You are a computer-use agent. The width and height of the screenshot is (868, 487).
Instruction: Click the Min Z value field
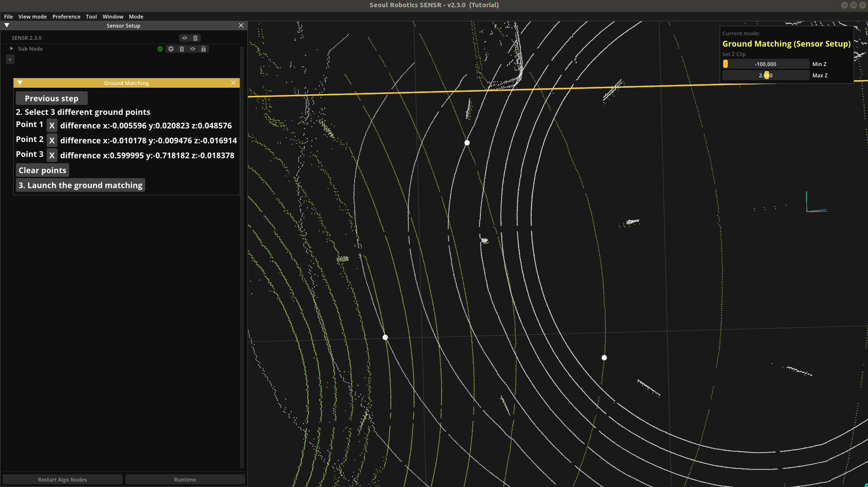click(x=765, y=64)
